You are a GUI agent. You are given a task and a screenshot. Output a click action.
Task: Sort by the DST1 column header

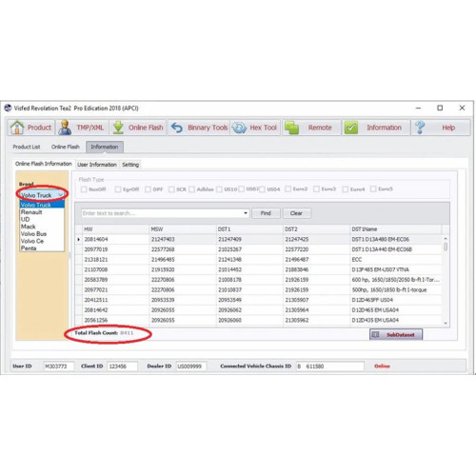click(x=249, y=229)
